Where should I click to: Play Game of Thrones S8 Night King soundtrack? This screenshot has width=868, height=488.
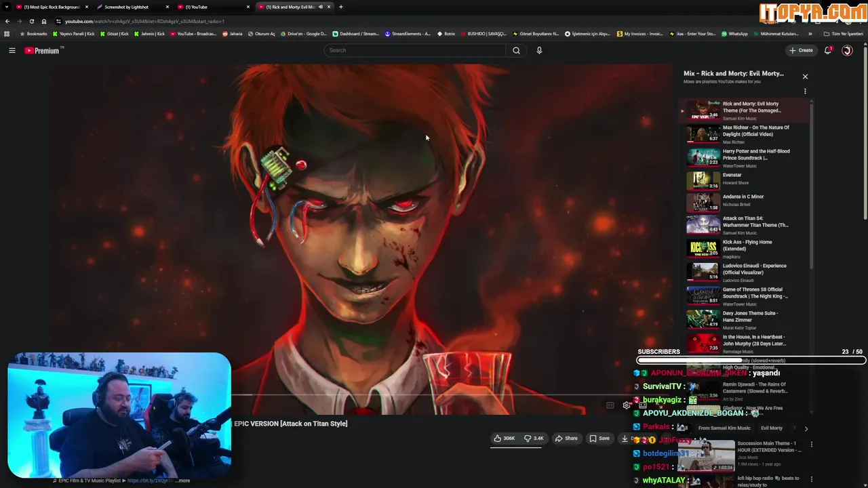(745, 296)
